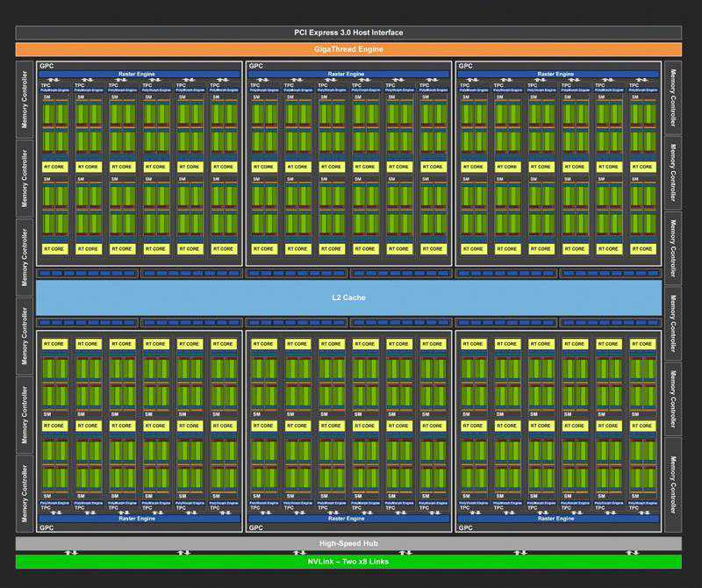Viewport: 702px width, 588px height.
Task: Click the blue L2 Cache block
Action: [348, 298]
